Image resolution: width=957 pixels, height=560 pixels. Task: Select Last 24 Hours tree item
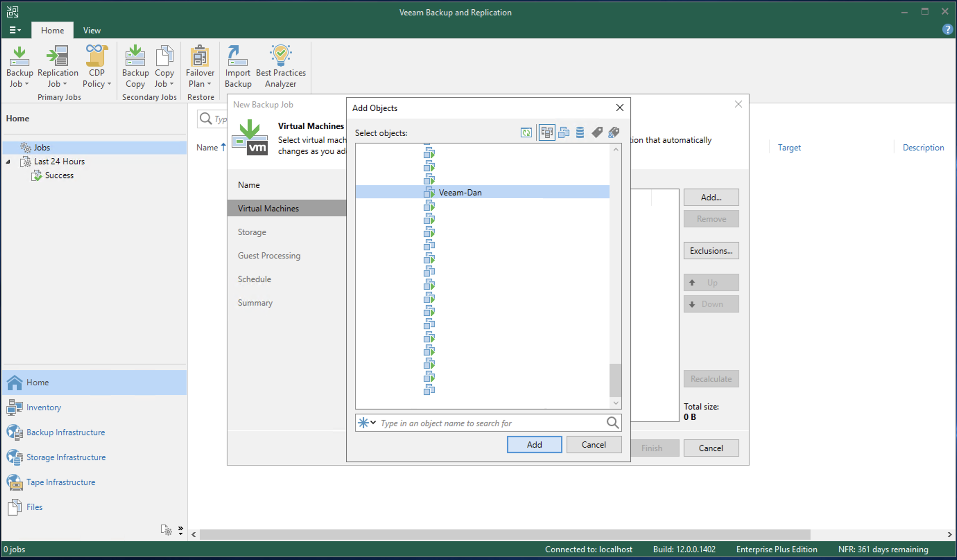(59, 161)
